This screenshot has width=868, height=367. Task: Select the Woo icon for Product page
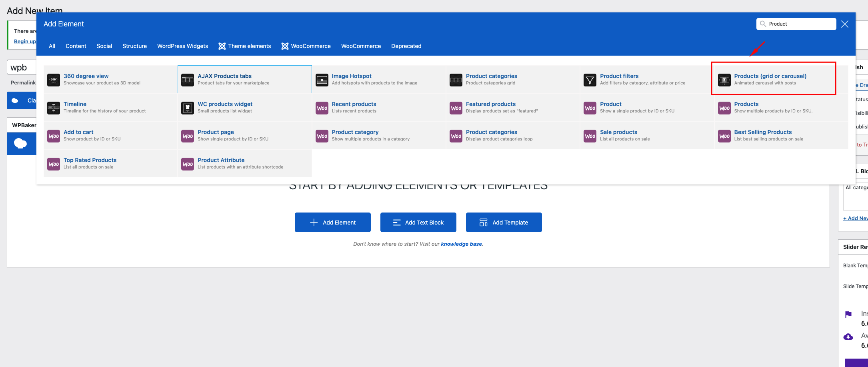pos(188,136)
